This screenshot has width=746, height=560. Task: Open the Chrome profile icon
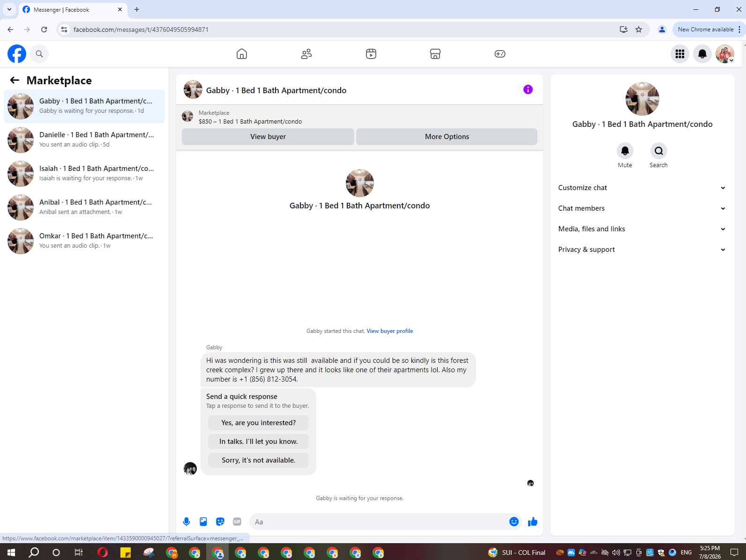(662, 29)
